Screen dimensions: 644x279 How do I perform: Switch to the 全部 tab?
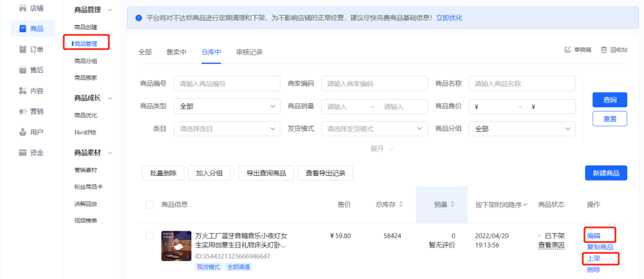[145, 52]
